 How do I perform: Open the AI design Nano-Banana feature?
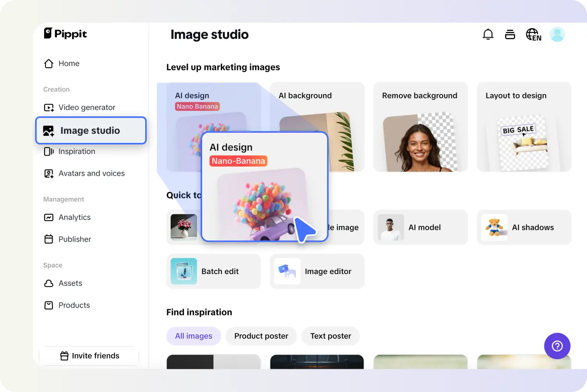(x=265, y=187)
